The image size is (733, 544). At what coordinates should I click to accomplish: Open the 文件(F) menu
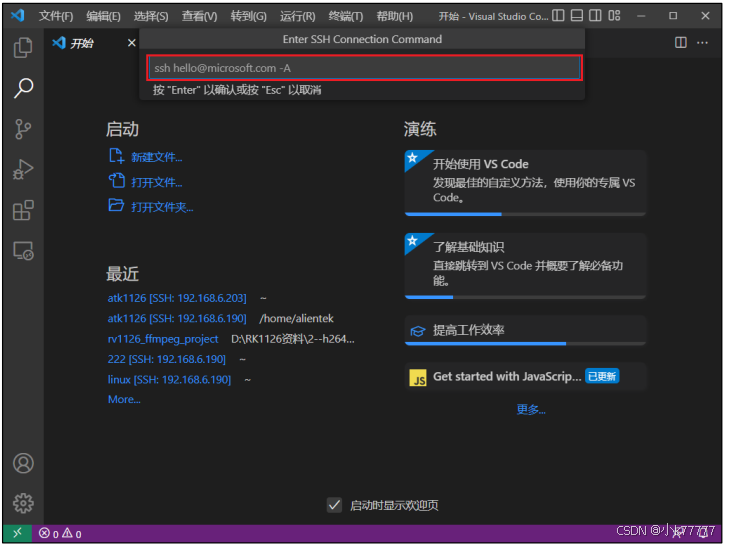click(56, 16)
